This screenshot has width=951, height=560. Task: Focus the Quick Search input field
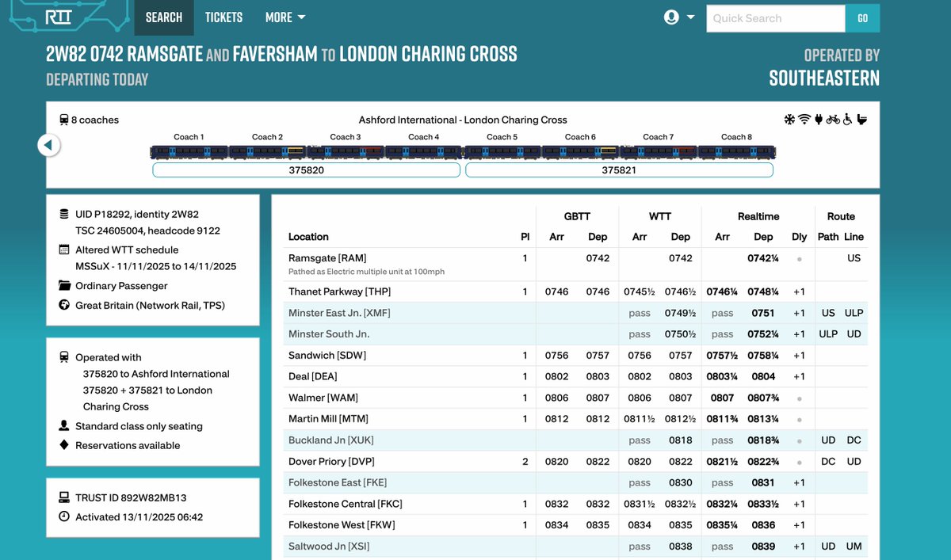point(776,18)
